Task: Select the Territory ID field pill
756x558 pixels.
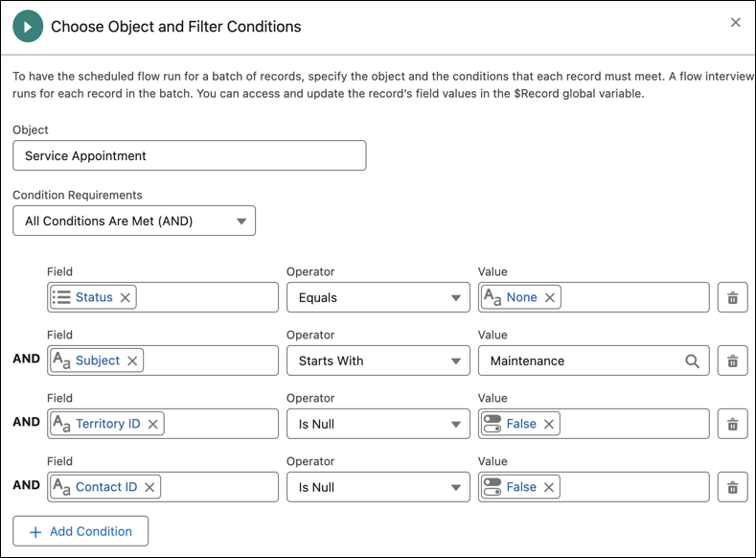Action: click(x=107, y=424)
